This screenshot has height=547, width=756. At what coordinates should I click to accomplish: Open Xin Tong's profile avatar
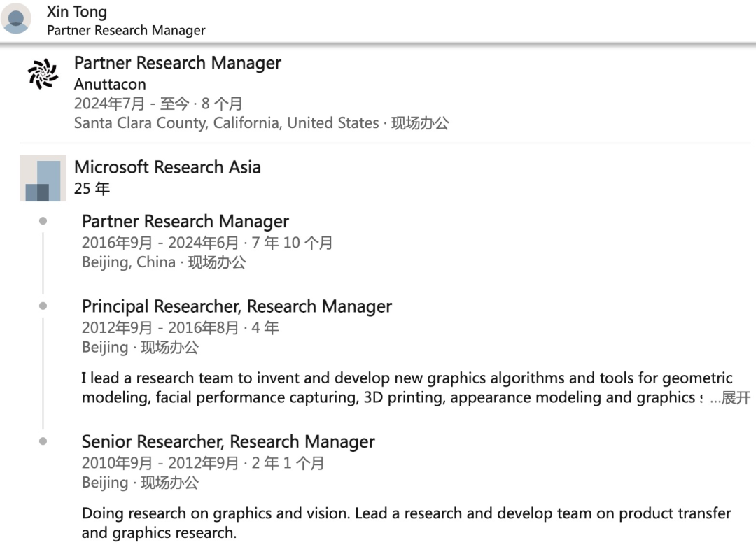pyautogui.click(x=16, y=18)
